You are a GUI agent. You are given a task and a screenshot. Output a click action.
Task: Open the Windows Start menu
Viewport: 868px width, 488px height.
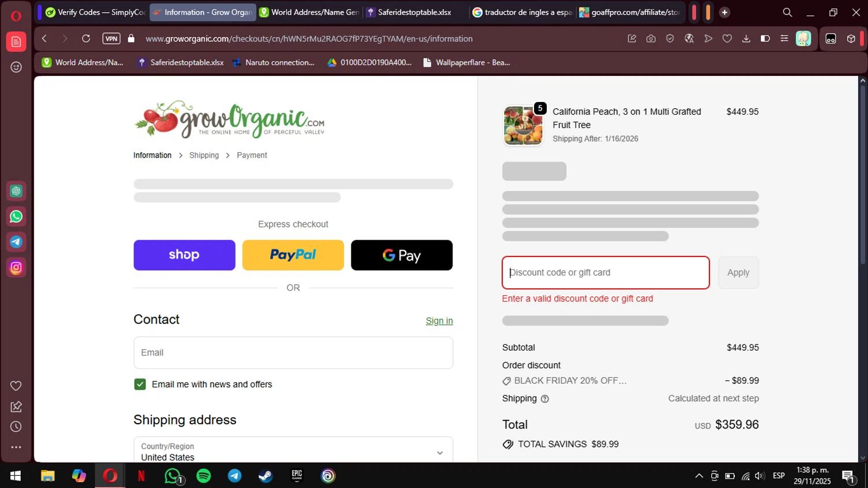(x=16, y=476)
